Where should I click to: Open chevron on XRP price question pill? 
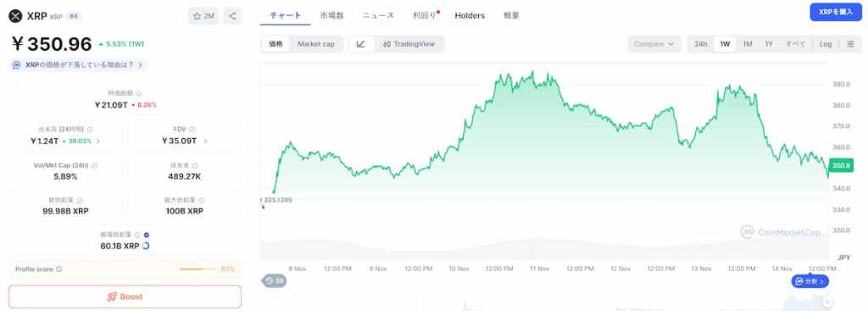pyautogui.click(x=141, y=64)
